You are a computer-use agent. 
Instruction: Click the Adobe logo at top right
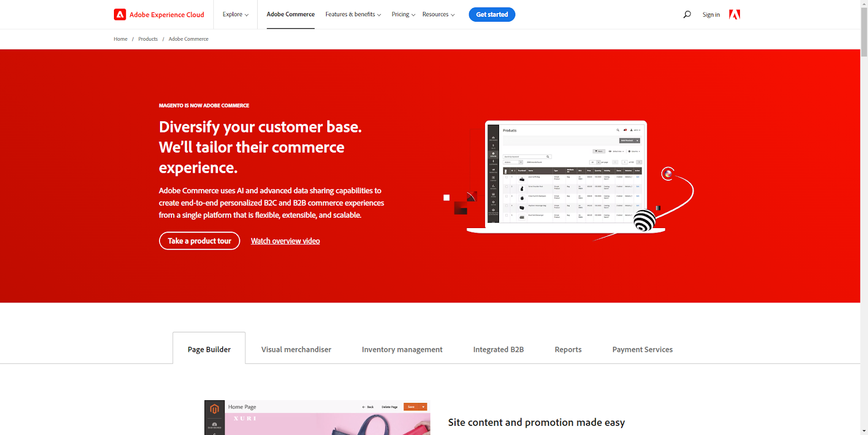pyautogui.click(x=735, y=15)
